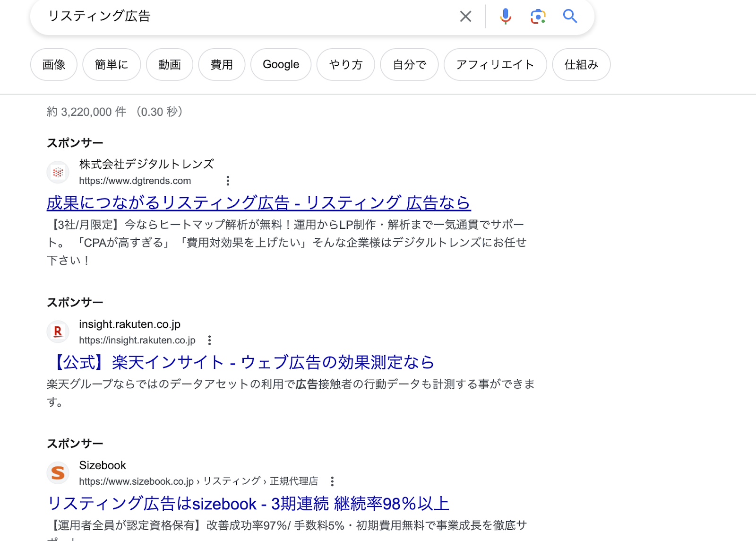Choose the Google filter chip

(281, 64)
